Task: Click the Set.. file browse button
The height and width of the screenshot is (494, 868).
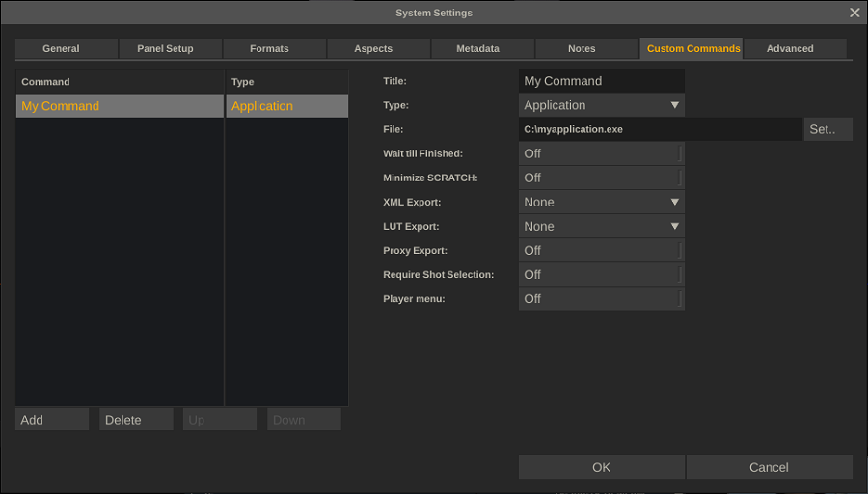Action: (x=827, y=129)
